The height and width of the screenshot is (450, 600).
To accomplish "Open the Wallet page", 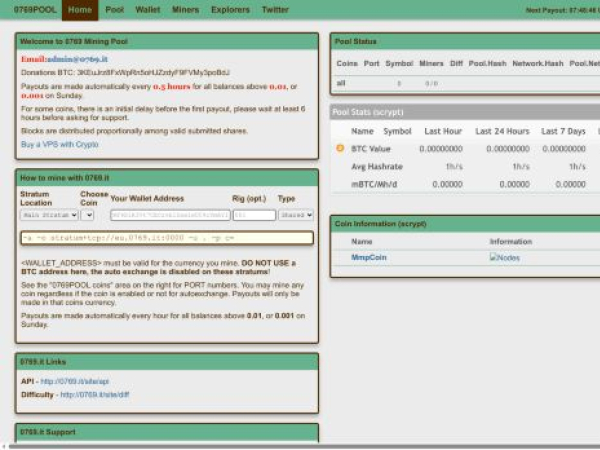I will [x=147, y=9].
